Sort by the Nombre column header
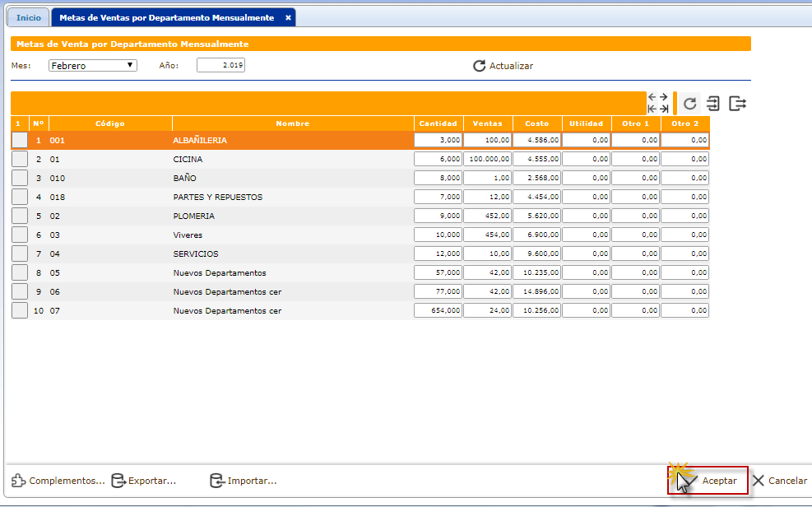 [x=292, y=123]
